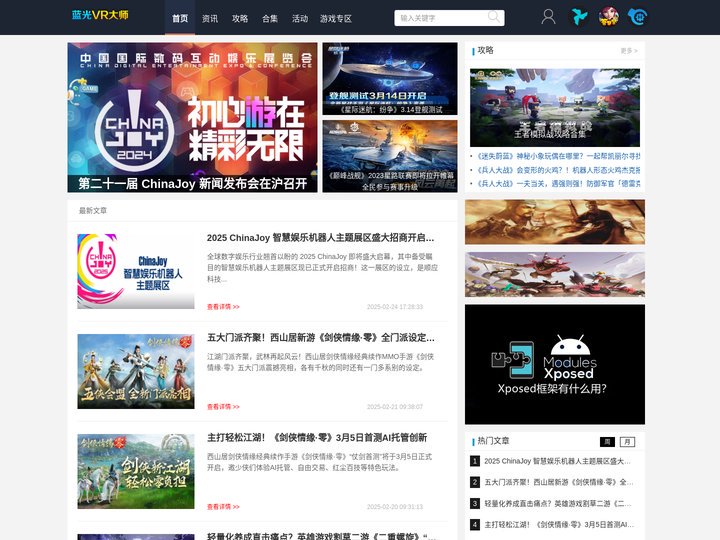Open the 巅峰战舰 2023 banner image
Image resolution: width=720 pixels, height=540 pixels.
click(x=390, y=156)
